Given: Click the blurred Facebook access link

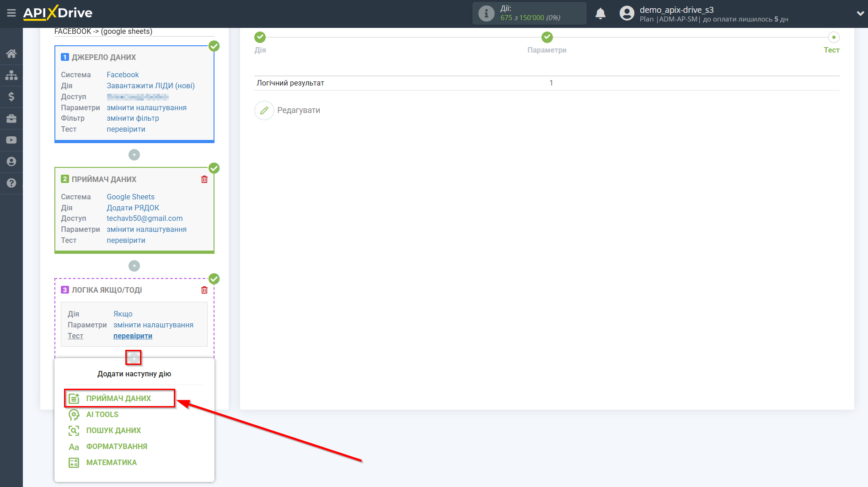Looking at the screenshot, I should point(138,96).
